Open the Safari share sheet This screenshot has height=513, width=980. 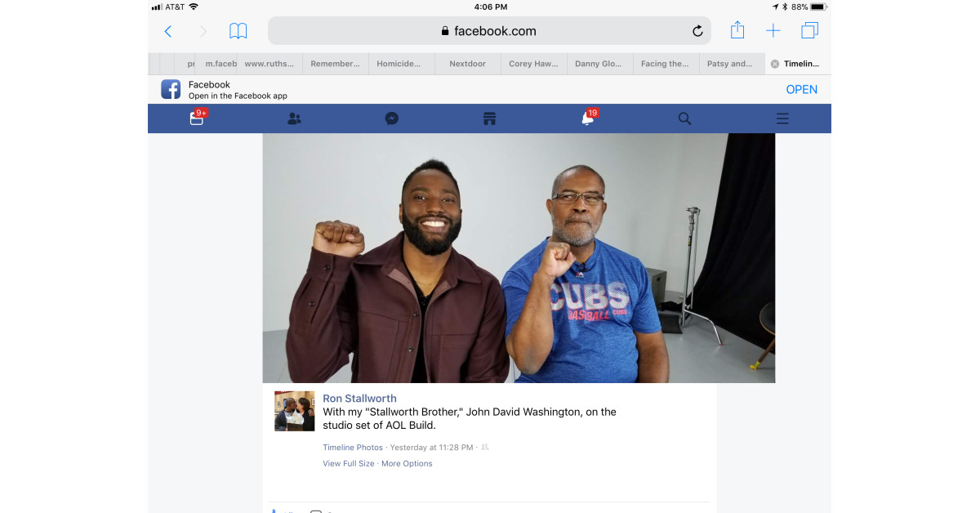pyautogui.click(x=737, y=31)
